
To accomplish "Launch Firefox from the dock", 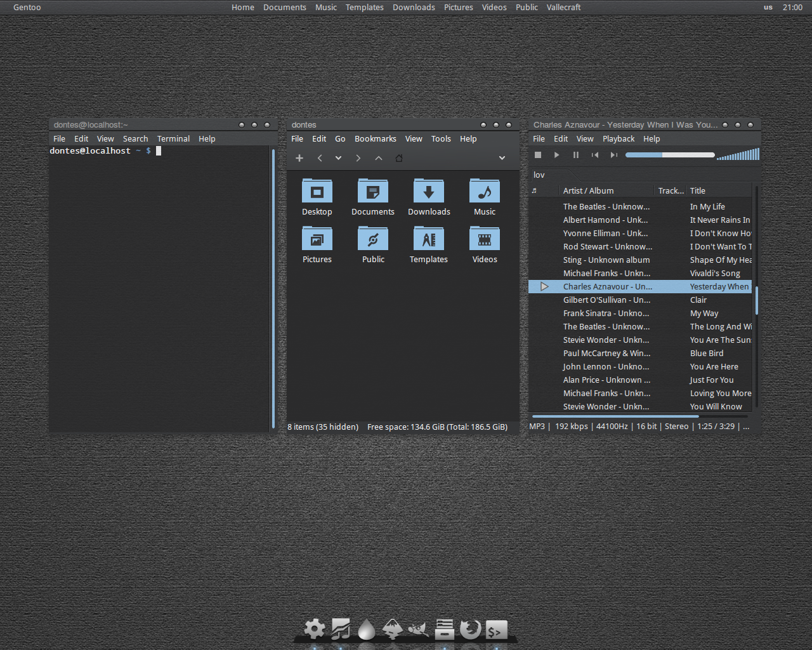I will (x=470, y=629).
